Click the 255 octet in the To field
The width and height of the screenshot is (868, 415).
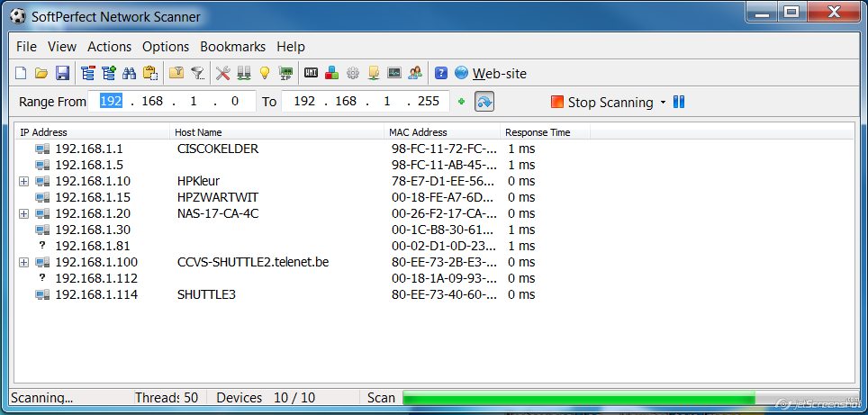coord(429,101)
